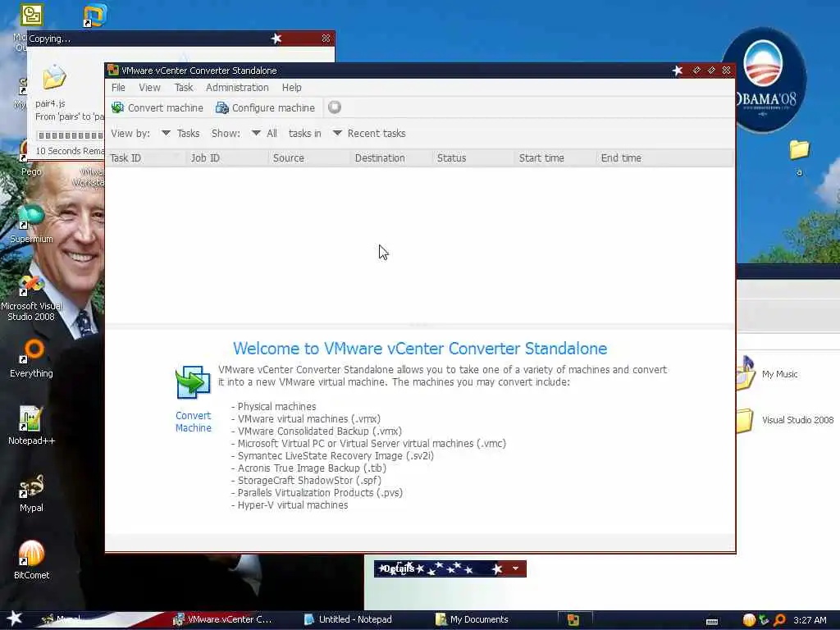Click the star button in Converter title bar
This screenshot has width=840, height=630.
pyautogui.click(x=678, y=71)
